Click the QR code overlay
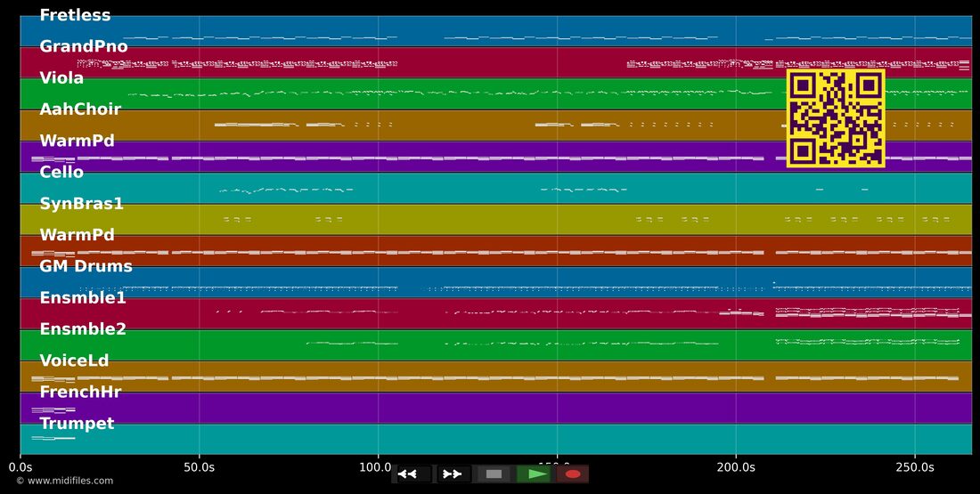 (x=836, y=118)
